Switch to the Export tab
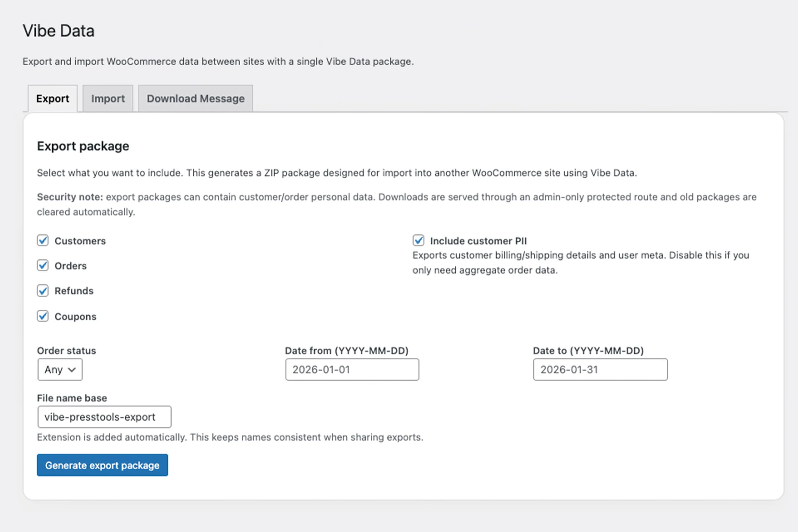Image resolution: width=798 pixels, height=532 pixels. coord(52,99)
